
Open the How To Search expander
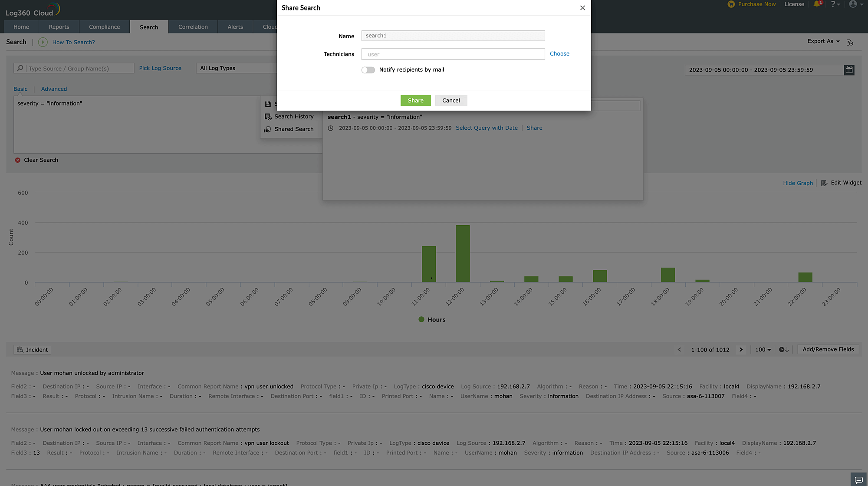click(x=43, y=42)
